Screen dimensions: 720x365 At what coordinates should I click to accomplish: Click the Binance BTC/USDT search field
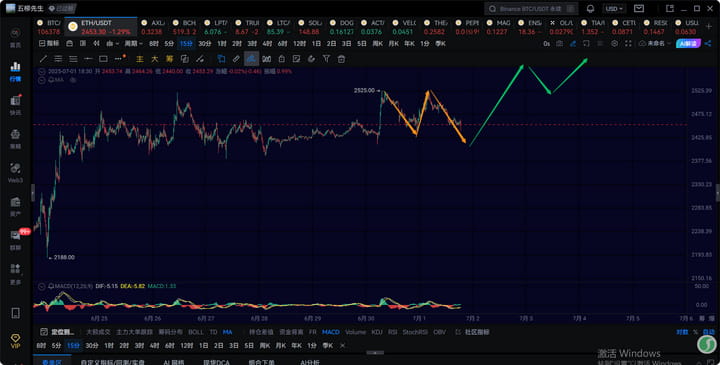pyautogui.click(x=531, y=9)
